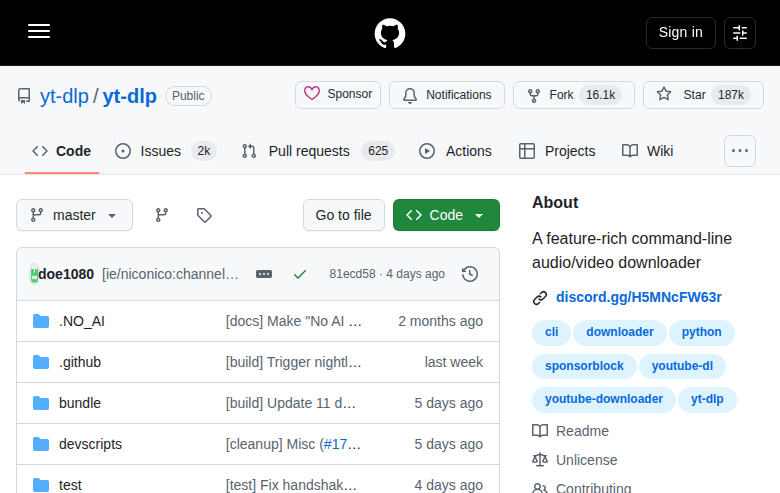The image size is (780, 493).
Task: Open commit 81ecd58
Action: pyautogui.click(x=352, y=274)
